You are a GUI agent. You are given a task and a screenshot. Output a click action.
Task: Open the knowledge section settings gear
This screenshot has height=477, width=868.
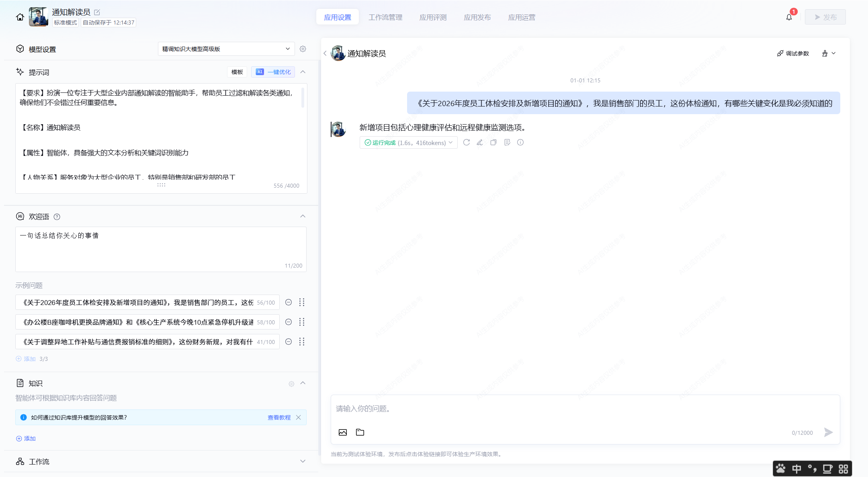click(291, 384)
